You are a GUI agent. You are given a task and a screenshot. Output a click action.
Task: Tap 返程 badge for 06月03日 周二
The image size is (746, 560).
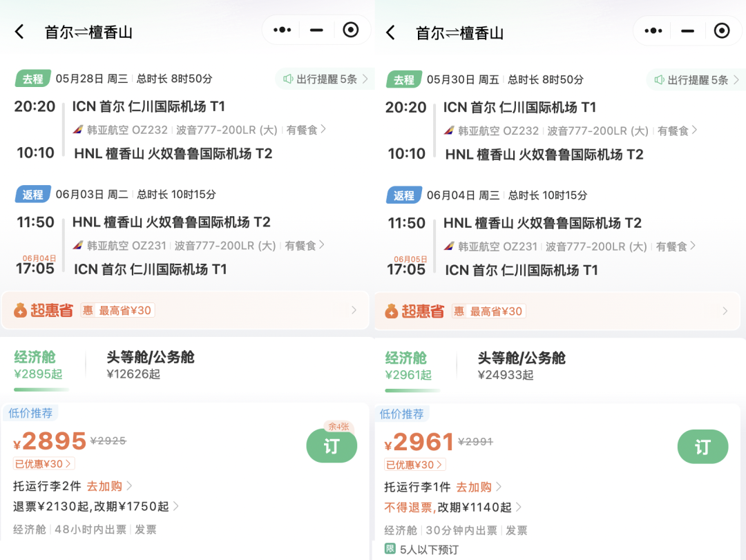pos(33,195)
